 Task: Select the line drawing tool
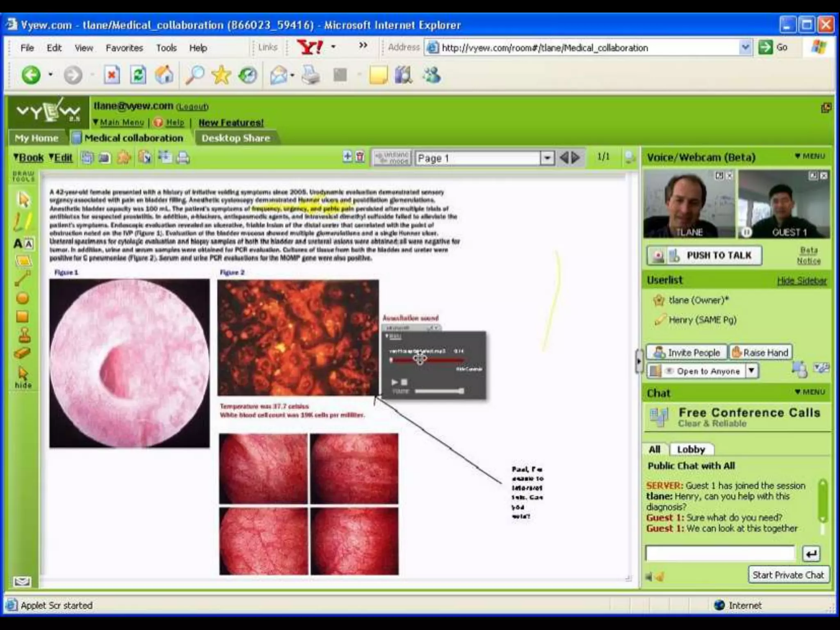pos(22,279)
